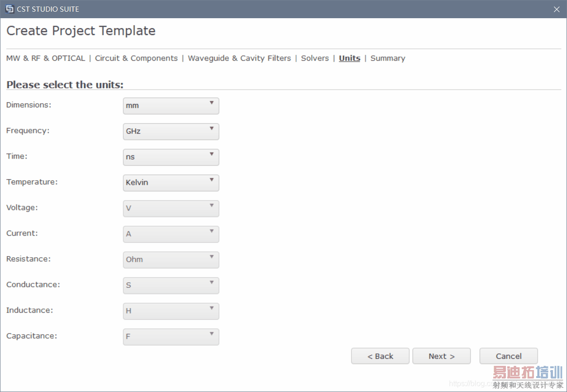
Task: Go to the Summary step
Action: point(388,58)
